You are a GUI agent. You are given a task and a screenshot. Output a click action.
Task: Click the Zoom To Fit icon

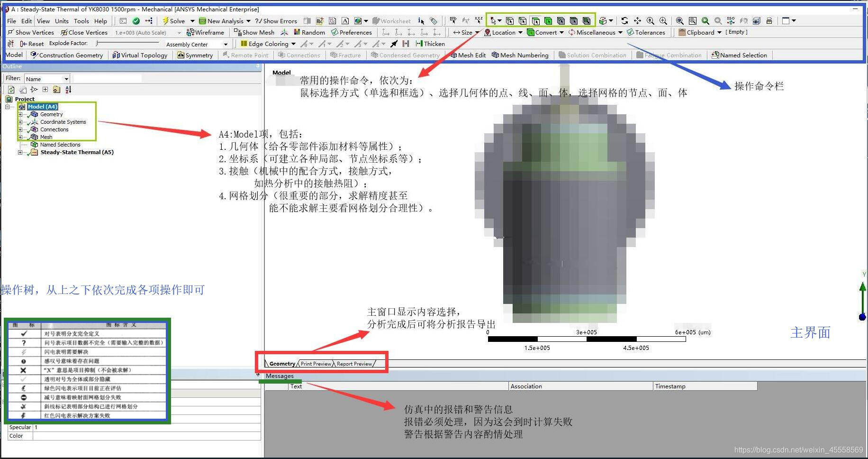pos(679,21)
